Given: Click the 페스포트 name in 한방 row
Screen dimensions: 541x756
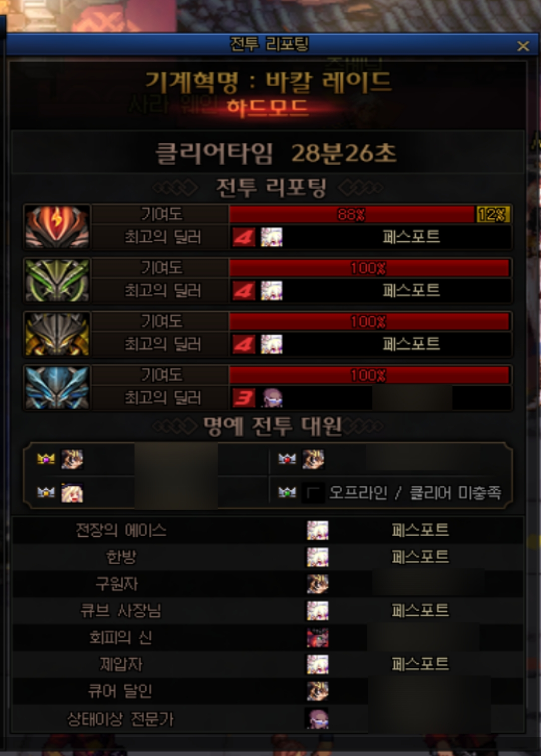Looking at the screenshot, I should [x=420, y=557].
